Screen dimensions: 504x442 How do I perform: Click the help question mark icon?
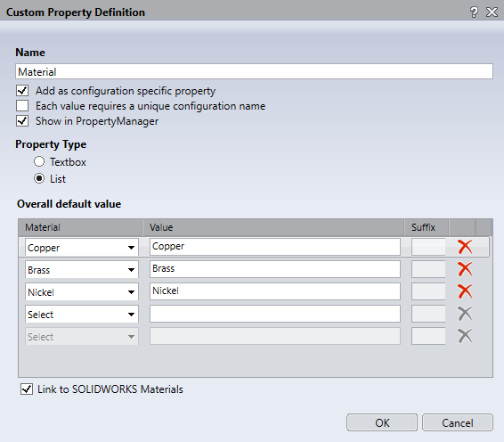coord(474,12)
